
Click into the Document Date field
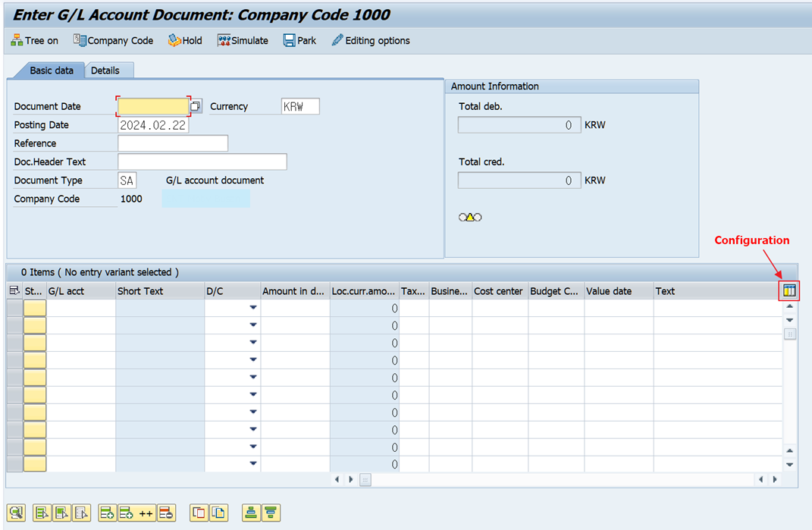(x=153, y=106)
